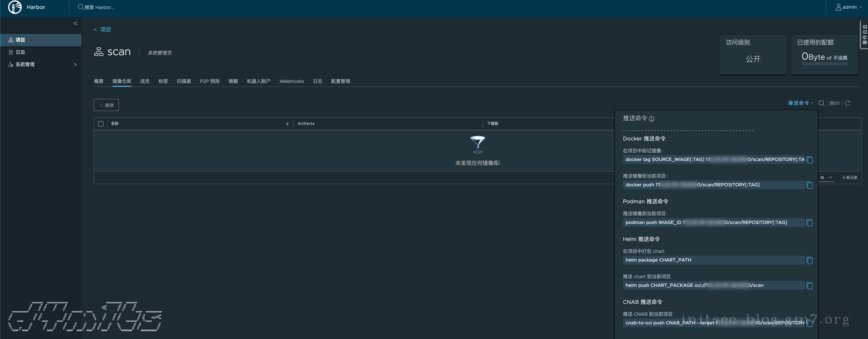868x339 pixels.
Task: Collapse the left navigation sidebar
Action: pos(75,24)
